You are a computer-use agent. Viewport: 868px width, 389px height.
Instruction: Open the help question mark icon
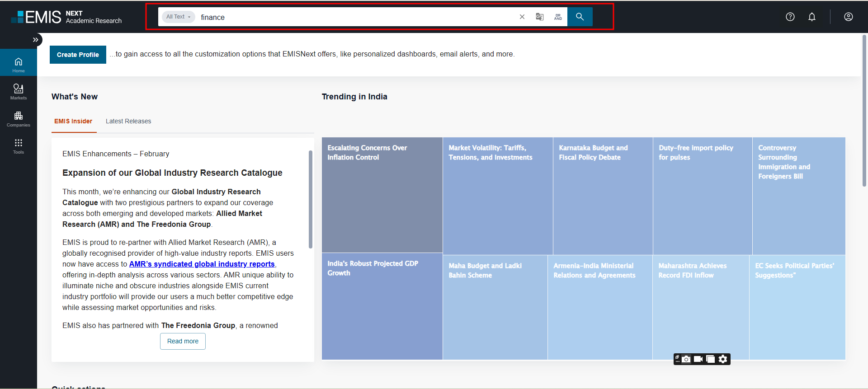tap(790, 17)
